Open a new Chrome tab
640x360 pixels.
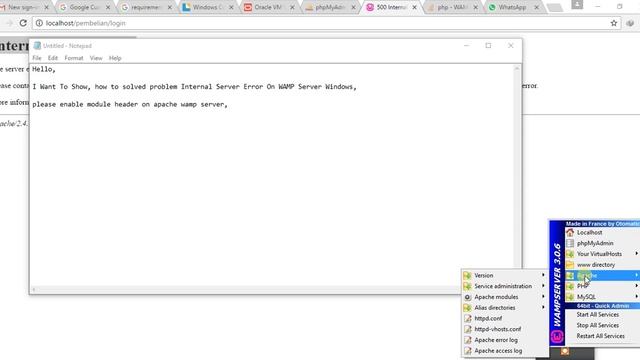(554, 7)
